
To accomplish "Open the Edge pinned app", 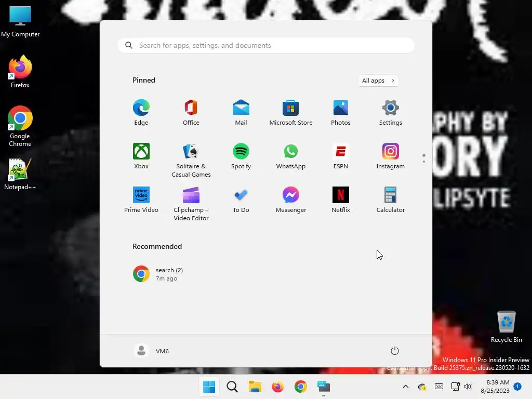I will point(141,113).
